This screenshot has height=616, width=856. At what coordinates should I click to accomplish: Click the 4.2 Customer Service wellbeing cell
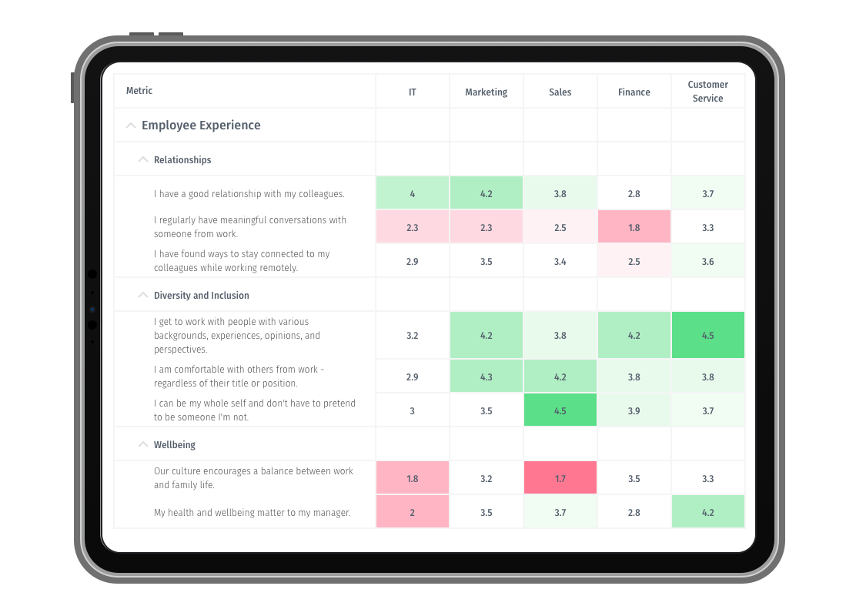(707, 511)
